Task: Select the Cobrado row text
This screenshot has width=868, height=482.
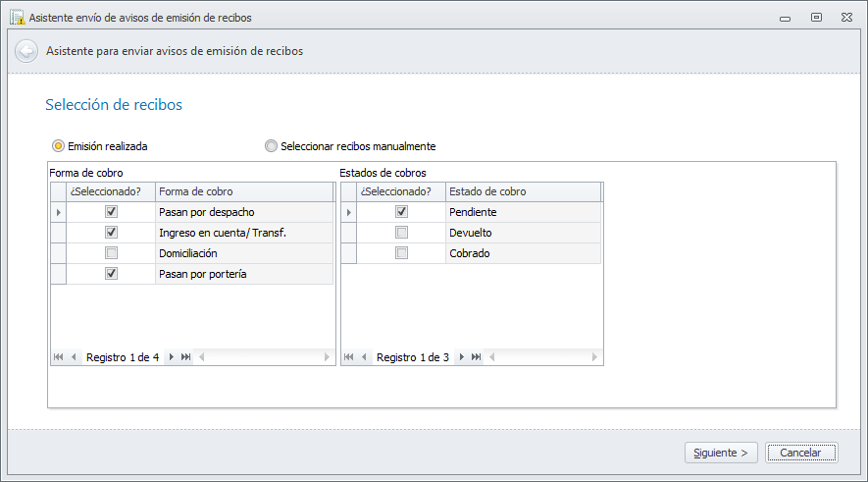Action: [469, 253]
